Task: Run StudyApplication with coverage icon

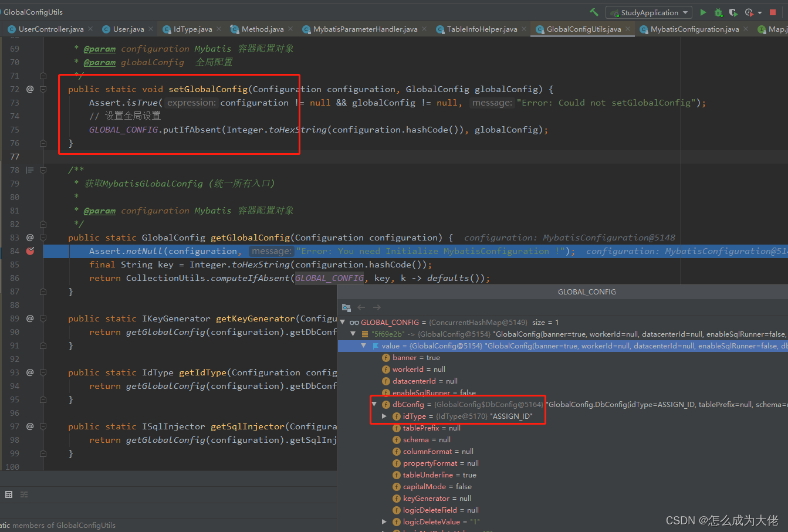Action: click(733, 12)
